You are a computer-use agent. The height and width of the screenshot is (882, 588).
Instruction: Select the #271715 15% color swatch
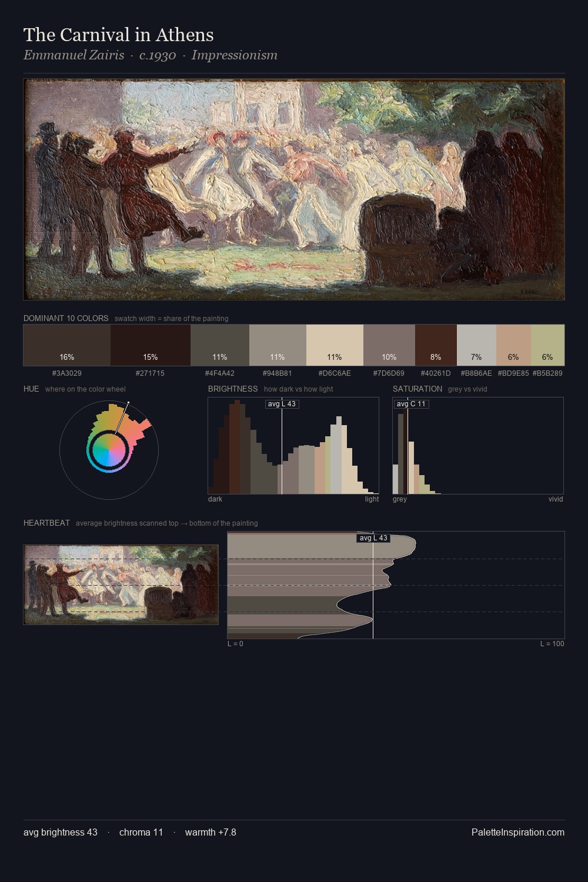151,345
